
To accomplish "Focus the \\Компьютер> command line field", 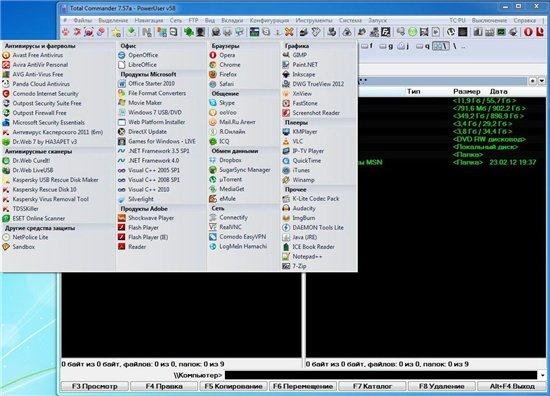I will click(381, 375).
